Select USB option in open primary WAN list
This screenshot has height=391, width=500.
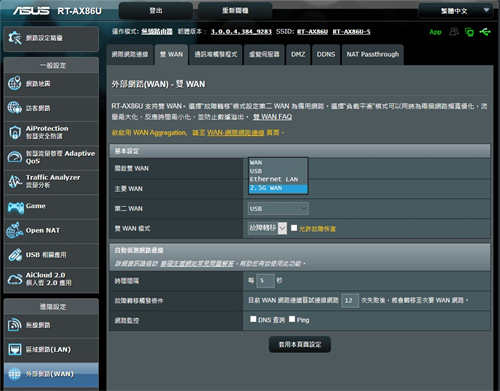pos(278,171)
